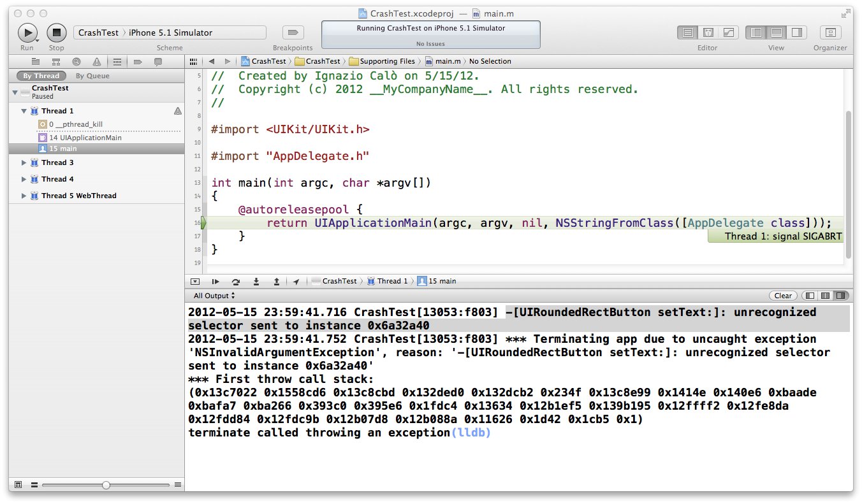Open the Issue navigator warning icon
The image size is (862, 504).
pyautogui.click(x=96, y=62)
